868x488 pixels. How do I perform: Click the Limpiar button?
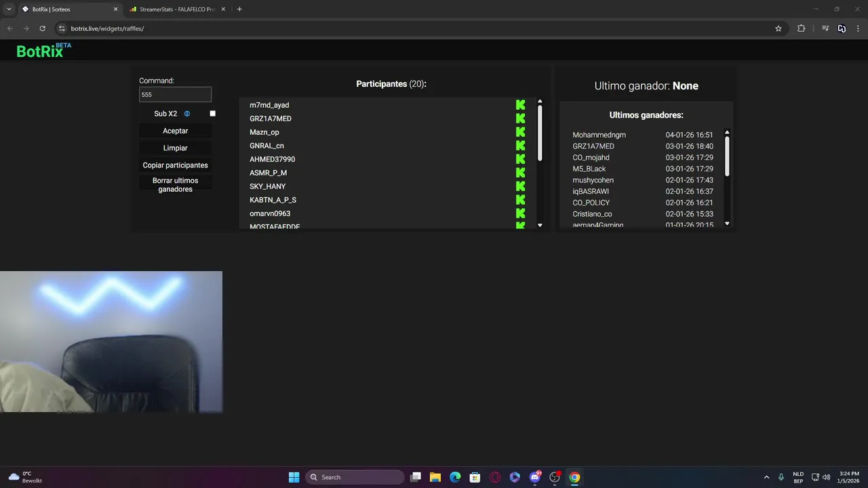tap(175, 148)
